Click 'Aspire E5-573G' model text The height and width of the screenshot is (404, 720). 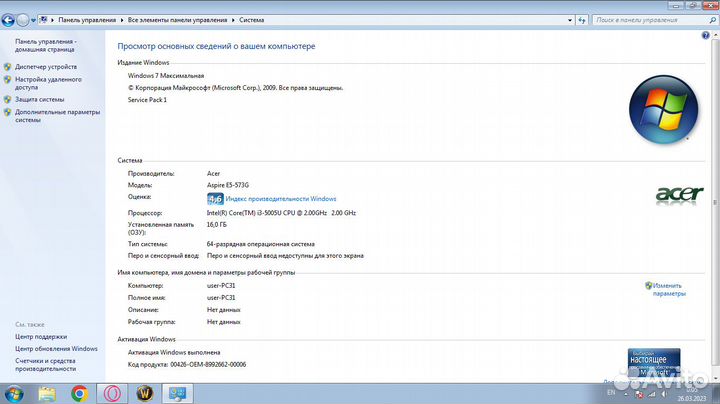pos(228,185)
